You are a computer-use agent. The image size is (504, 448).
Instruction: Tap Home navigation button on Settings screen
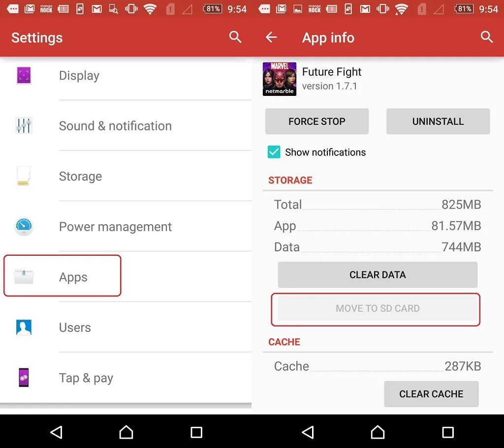(126, 432)
